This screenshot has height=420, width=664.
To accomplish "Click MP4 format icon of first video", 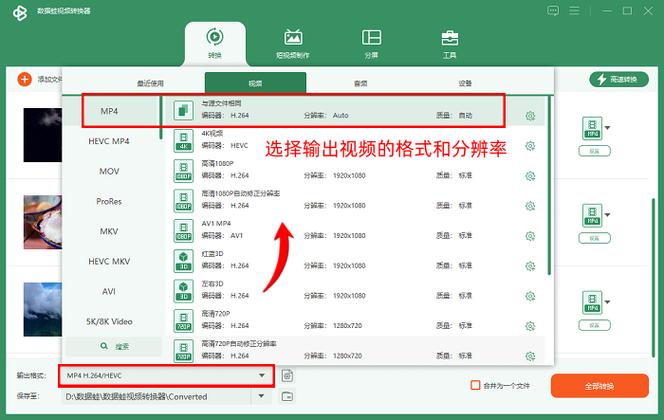I will [x=592, y=128].
